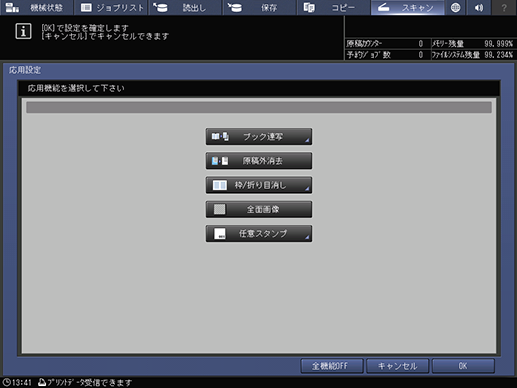
Task: Toggle the 原稿外消去 function
Action: point(259,161)
